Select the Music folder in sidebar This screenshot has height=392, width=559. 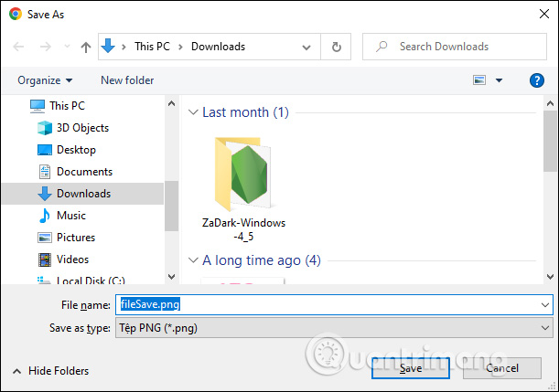(x=70, y=216)
